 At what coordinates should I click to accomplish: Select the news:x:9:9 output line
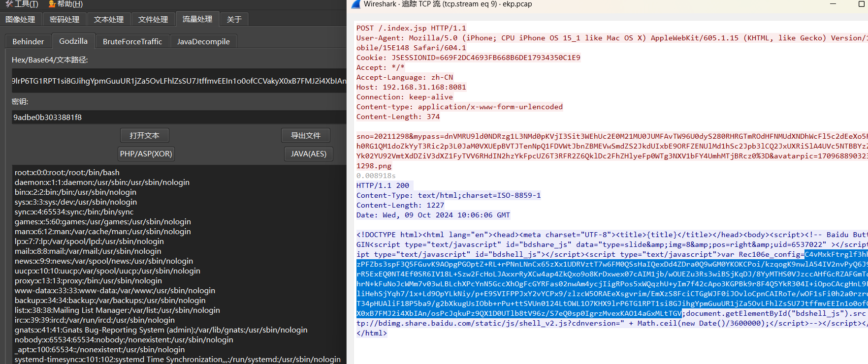pyautogui.click(x=104, y=261)
